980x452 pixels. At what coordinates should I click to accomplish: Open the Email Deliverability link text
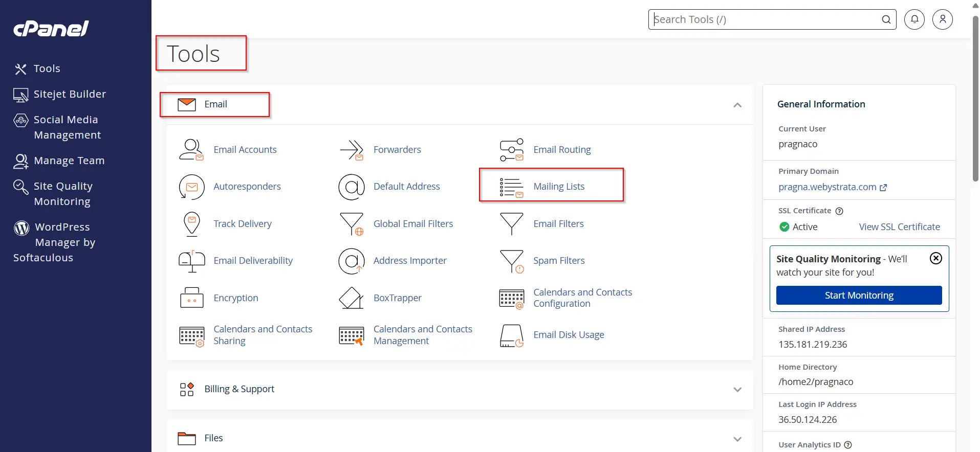(253, 261)
